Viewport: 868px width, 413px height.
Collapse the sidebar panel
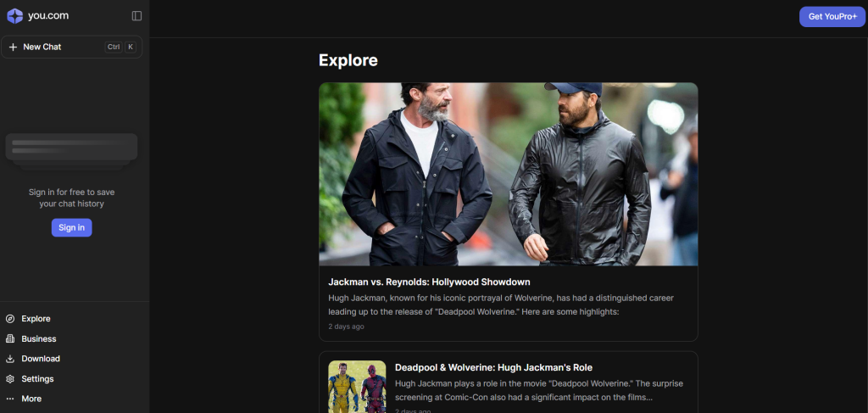click(136, 15)
